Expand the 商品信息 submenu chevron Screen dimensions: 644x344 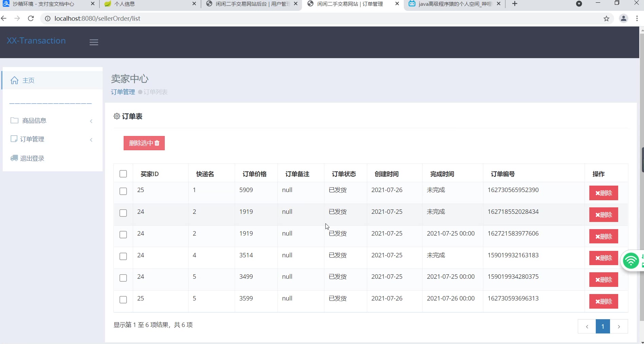click(x=91, y=121)
